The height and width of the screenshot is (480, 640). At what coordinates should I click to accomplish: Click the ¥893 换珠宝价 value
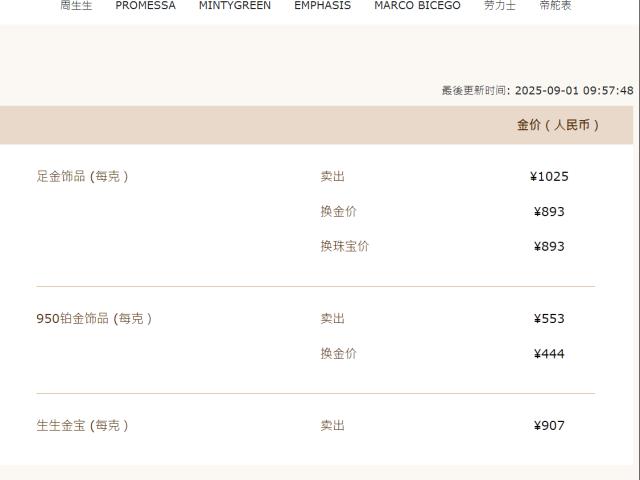549,247
